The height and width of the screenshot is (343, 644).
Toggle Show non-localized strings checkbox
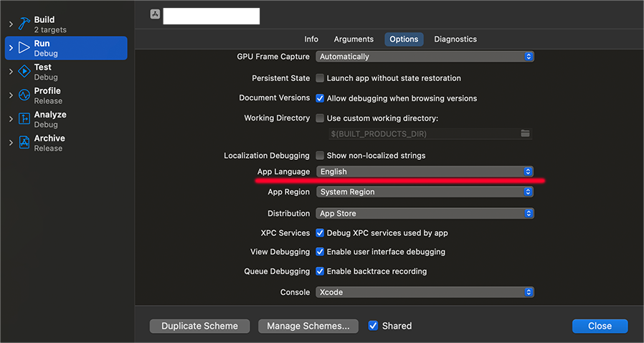tap(320, 156)
